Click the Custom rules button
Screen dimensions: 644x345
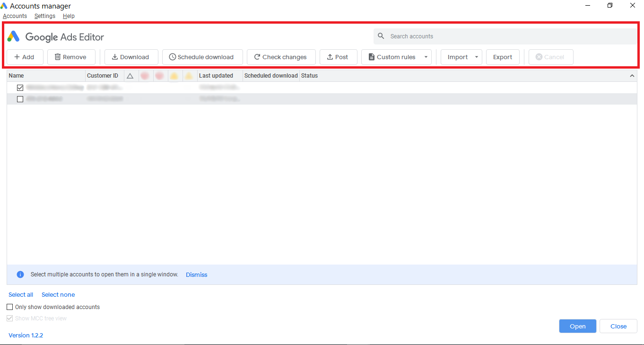(x=392, y=57)
